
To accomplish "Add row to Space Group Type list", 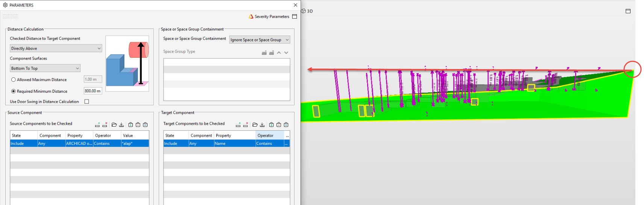I will pos(264,53).
